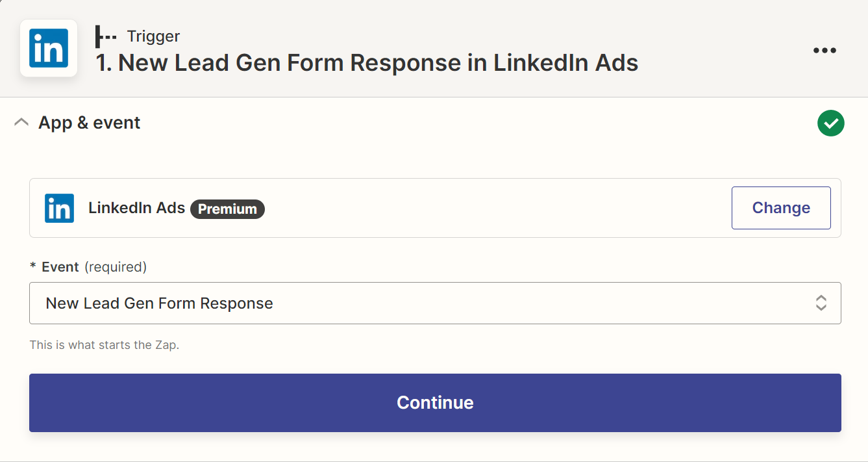The image size is (868, 462).
Task: Click the Trigger label in the header
Action: [x=153, y=36]
